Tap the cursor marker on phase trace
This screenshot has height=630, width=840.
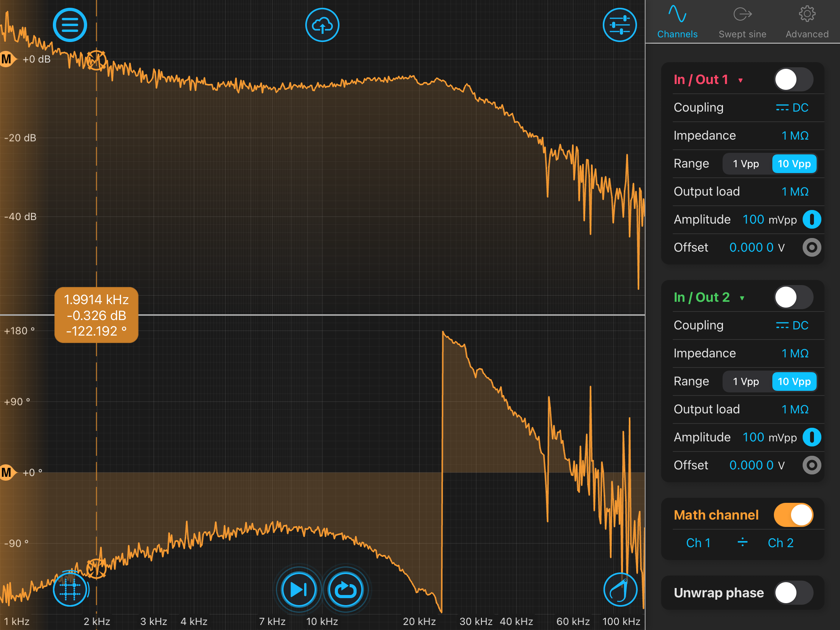click(x=96, y=569)
